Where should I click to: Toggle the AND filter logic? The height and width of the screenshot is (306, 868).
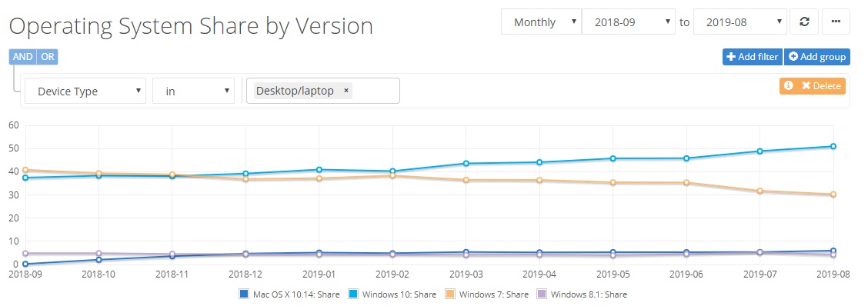(22, 57)
